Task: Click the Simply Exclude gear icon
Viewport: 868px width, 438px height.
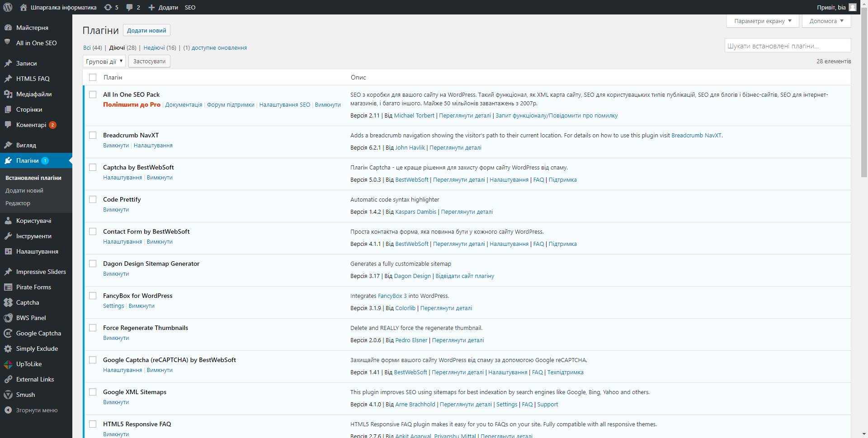Action: point(8,349)
